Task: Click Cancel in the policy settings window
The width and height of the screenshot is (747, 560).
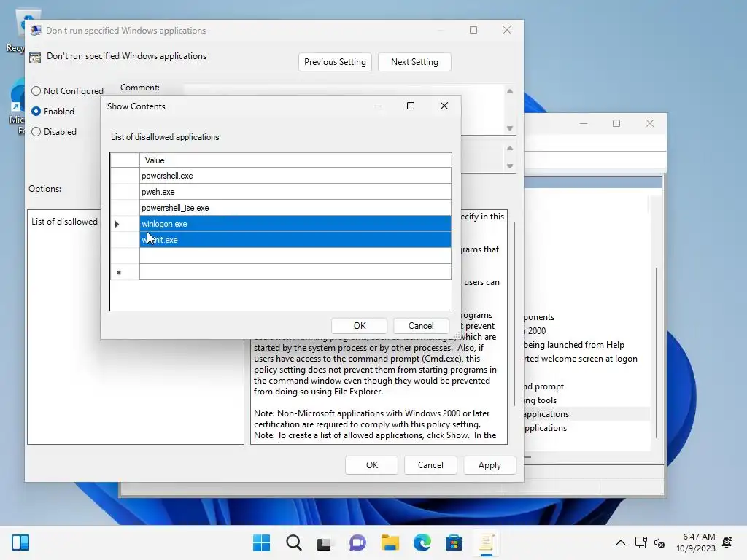Action: tap(430, 465)
